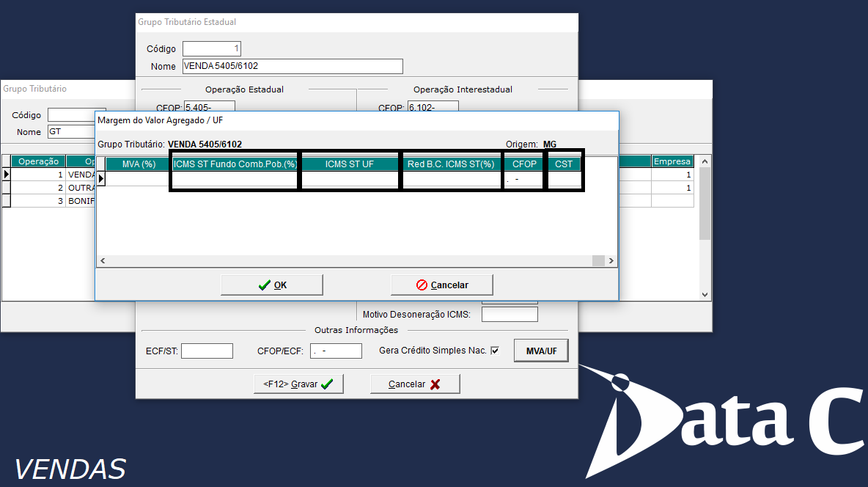Click the CFOP/ECF input field
The height and width of the screenshot is (487, 868).
(336, 351)
